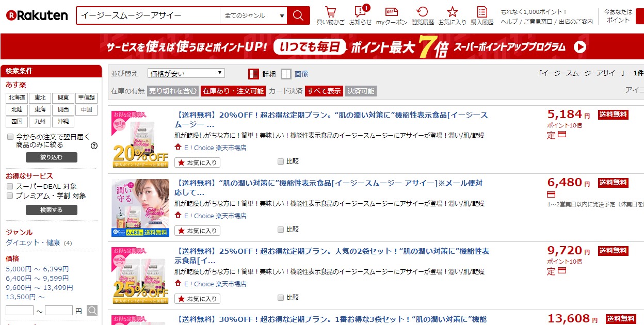Click the magnifier search button in header
Image resolution: width=644 pixels, height=325 pixels.
[298, 15]
